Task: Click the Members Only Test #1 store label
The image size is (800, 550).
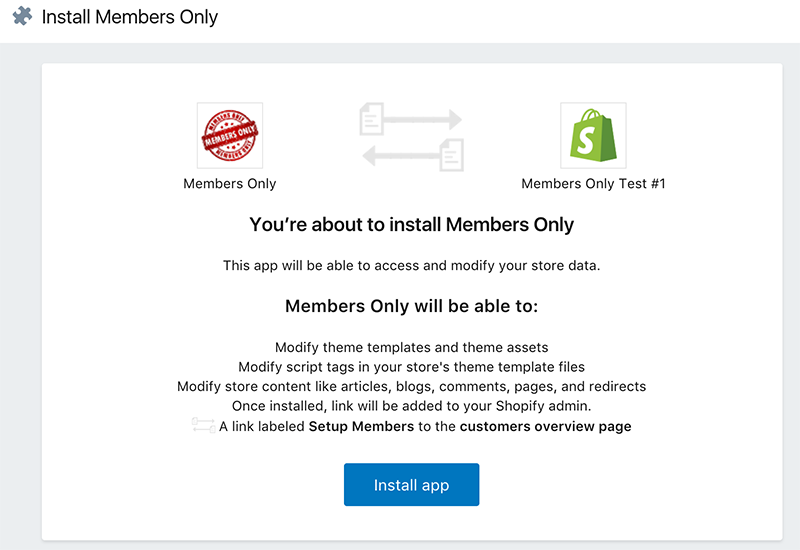Action: point(593,184)
